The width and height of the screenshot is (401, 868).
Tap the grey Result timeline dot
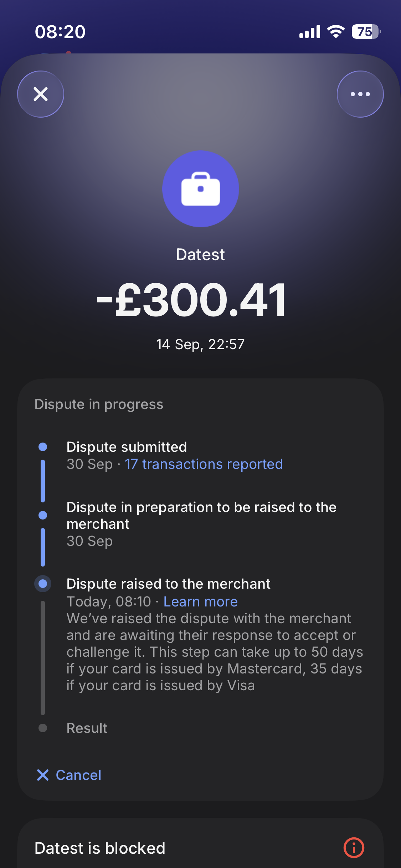click(x=43, y=728)
